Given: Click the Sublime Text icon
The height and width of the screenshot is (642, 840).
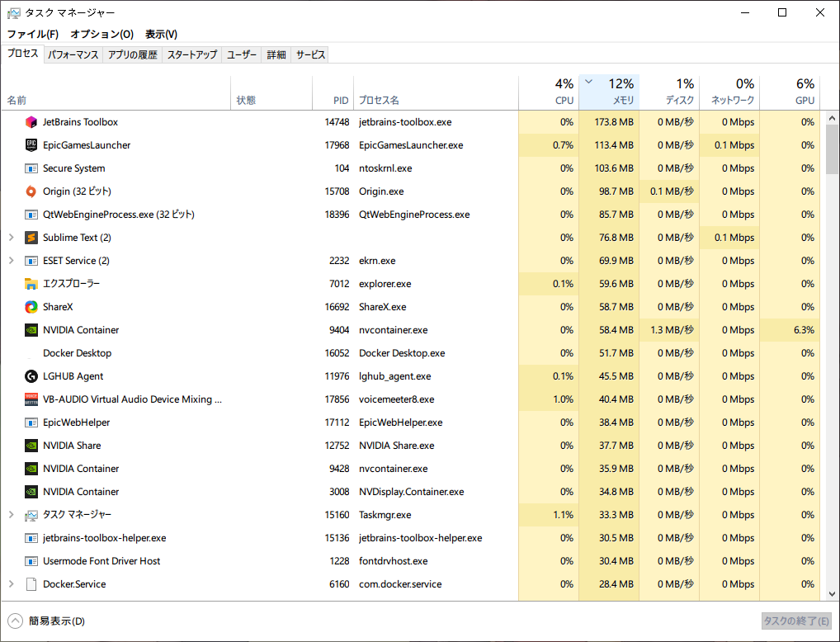Looking at the screenshot, I should click(x=31, y=238).
